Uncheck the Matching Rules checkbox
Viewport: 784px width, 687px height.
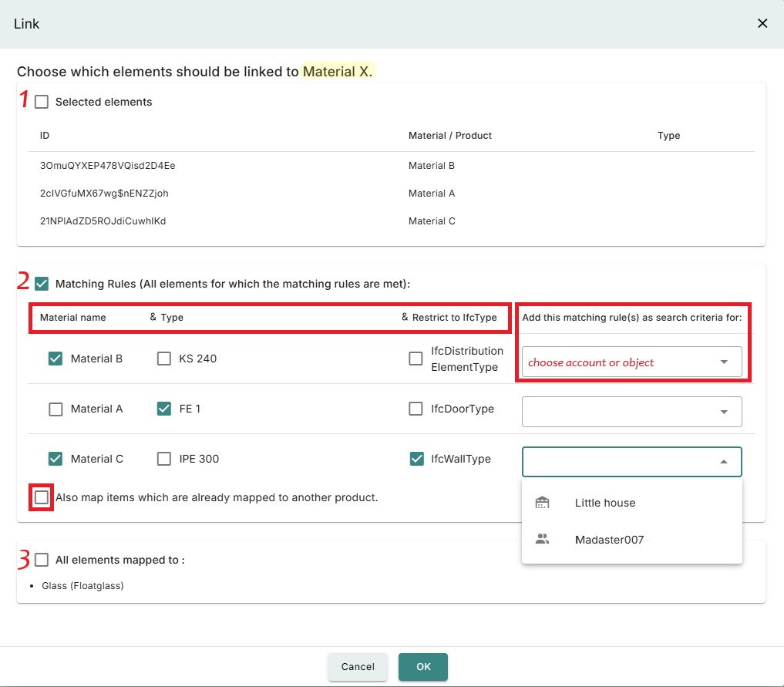pos(42,284)
